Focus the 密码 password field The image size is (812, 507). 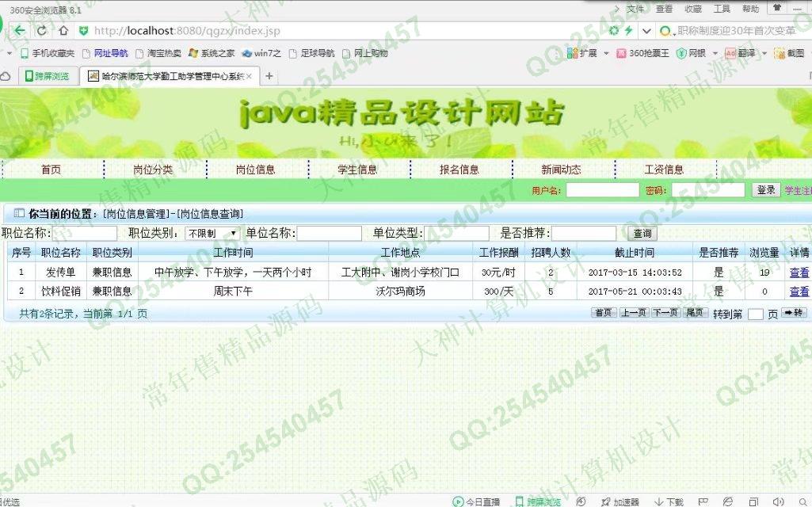click(x=708, y=190)
